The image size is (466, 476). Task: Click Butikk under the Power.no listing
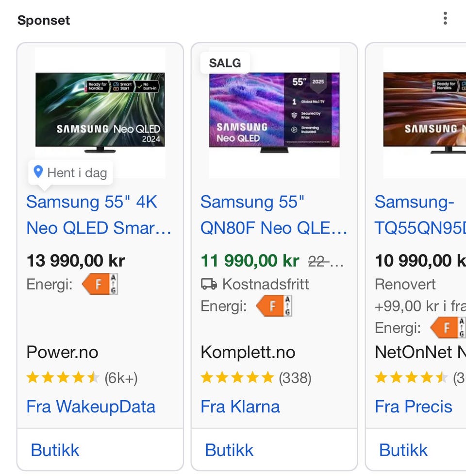click(55, 450)
